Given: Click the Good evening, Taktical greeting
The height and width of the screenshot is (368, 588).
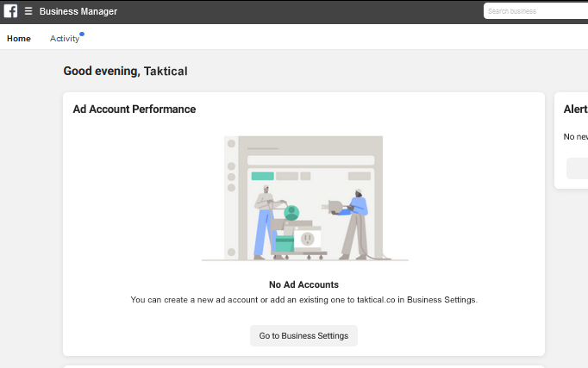Looking at the screenshot, I should (x=125, y=72).
